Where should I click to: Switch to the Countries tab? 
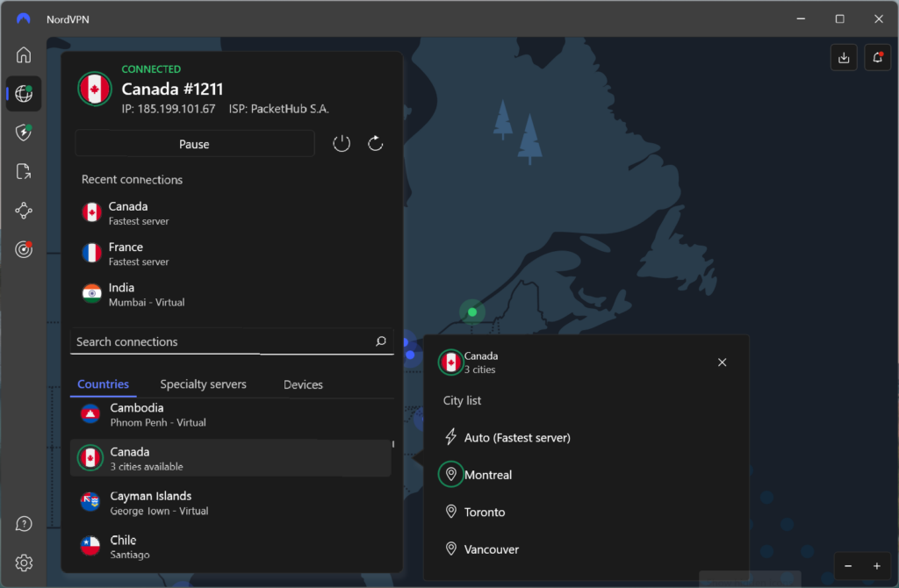[x=104, y=384]
